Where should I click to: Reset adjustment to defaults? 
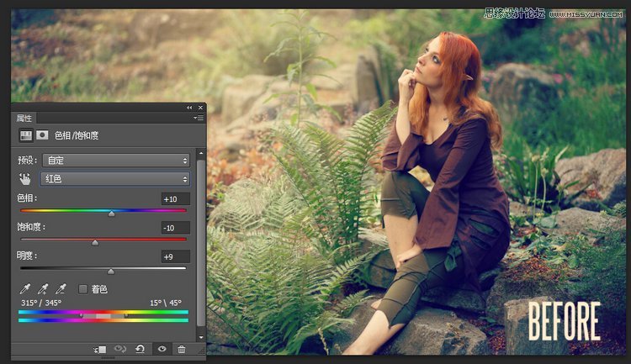141,349
